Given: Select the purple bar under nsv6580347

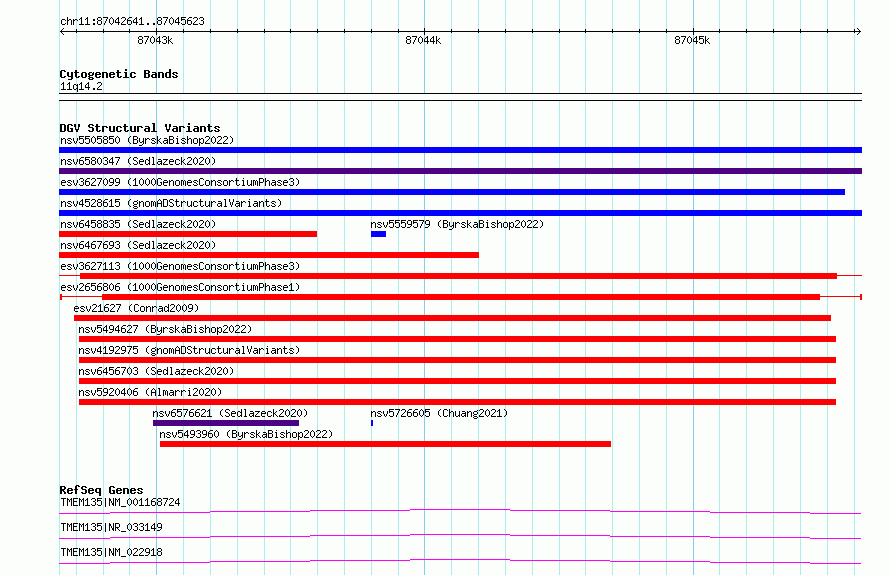Looking at the screenshot, I should 460,171.
